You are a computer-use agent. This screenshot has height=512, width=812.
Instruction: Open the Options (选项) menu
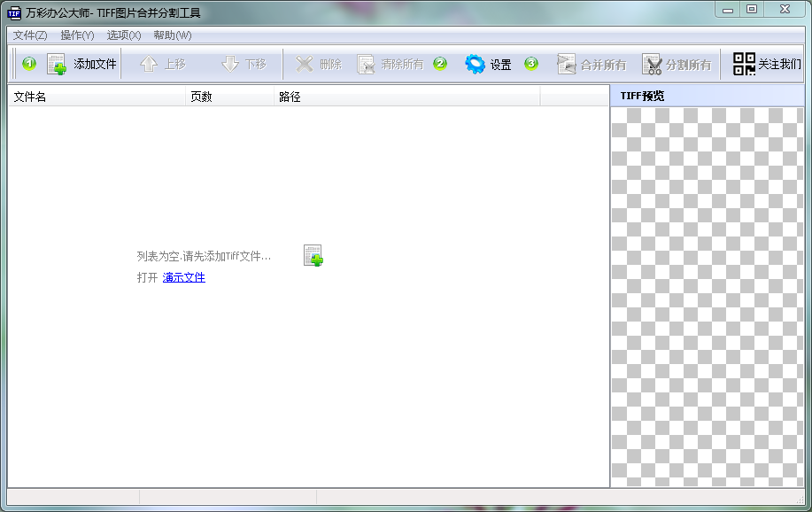(x=124, y=35)
